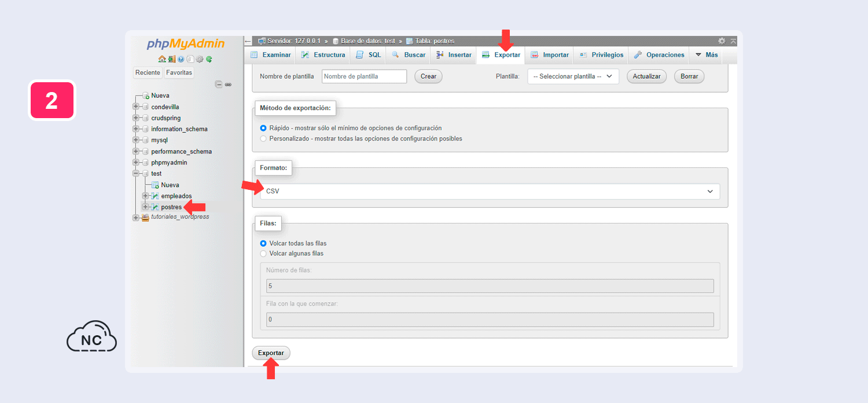Image resolution: width=868 pixels, height=403 pixels.
Task: Click the collapse panel icon, top right
Action: 733,41
